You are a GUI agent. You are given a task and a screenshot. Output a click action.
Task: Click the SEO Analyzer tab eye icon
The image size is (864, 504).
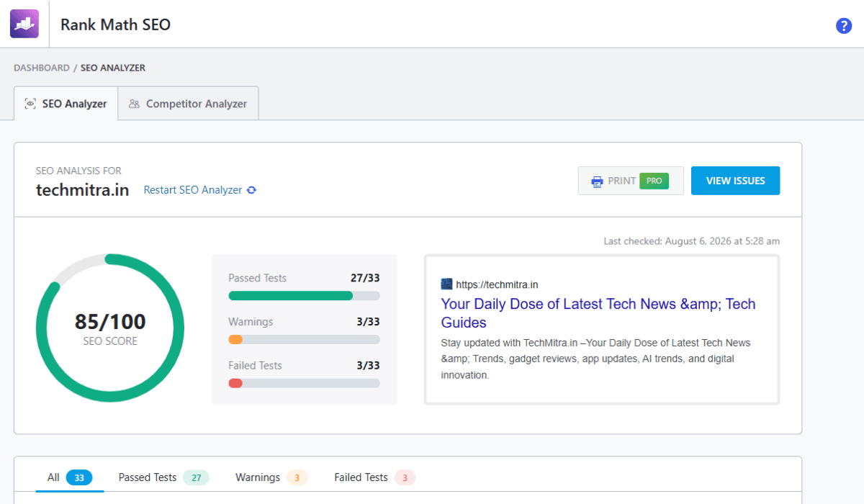click(x=30, y=104)
